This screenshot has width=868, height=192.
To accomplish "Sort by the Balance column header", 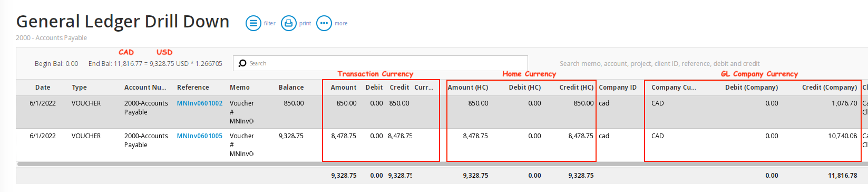I will (x=291, y=88).
